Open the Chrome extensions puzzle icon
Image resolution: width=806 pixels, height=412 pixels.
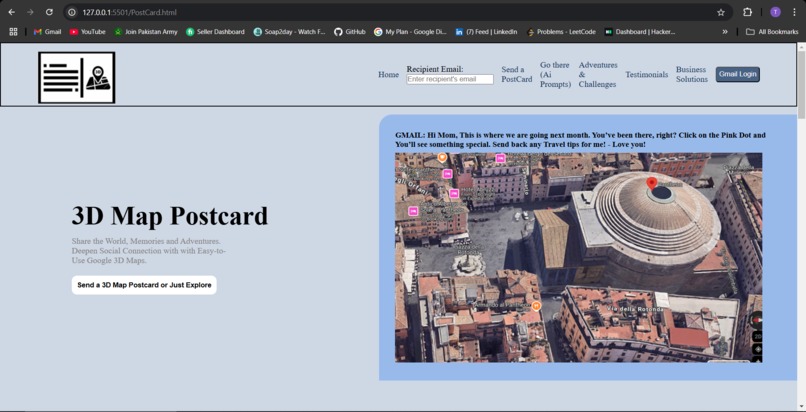tap(747, 12)
